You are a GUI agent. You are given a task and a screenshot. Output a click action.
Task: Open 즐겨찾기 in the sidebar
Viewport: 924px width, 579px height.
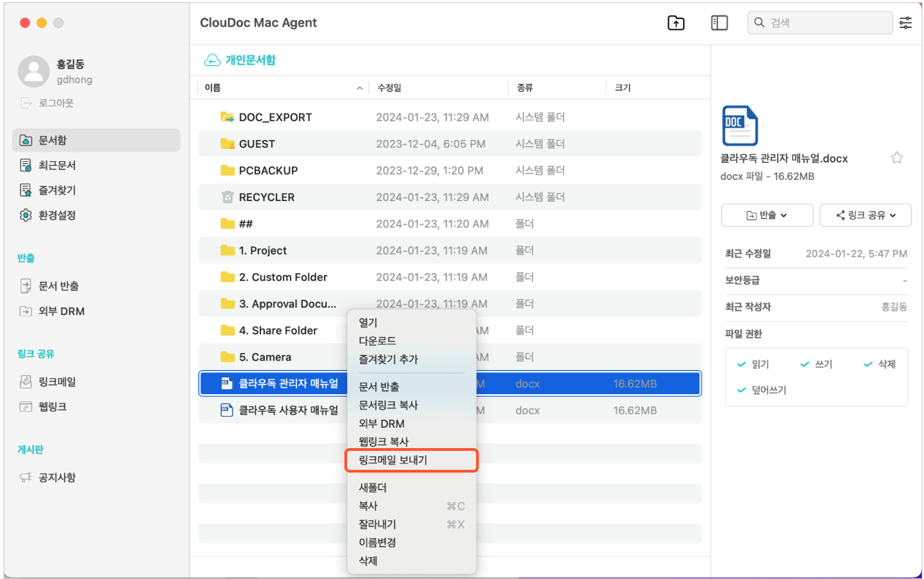click(x=48, y=190)
